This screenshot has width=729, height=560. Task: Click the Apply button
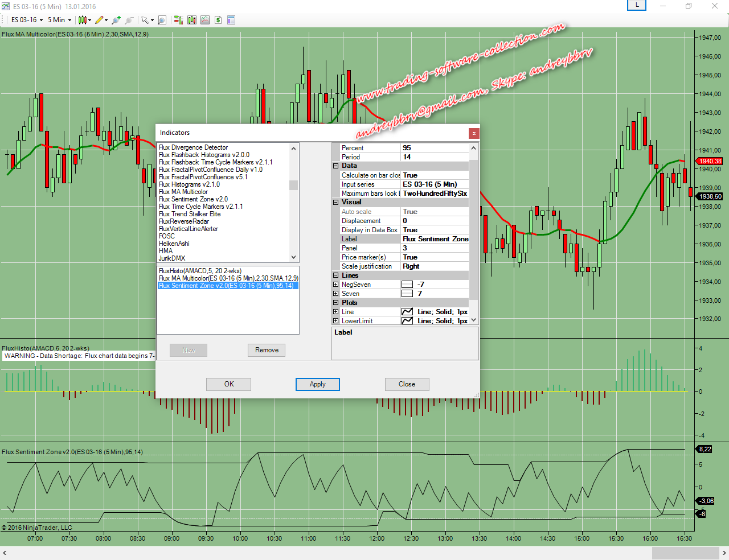coord(317,384)
